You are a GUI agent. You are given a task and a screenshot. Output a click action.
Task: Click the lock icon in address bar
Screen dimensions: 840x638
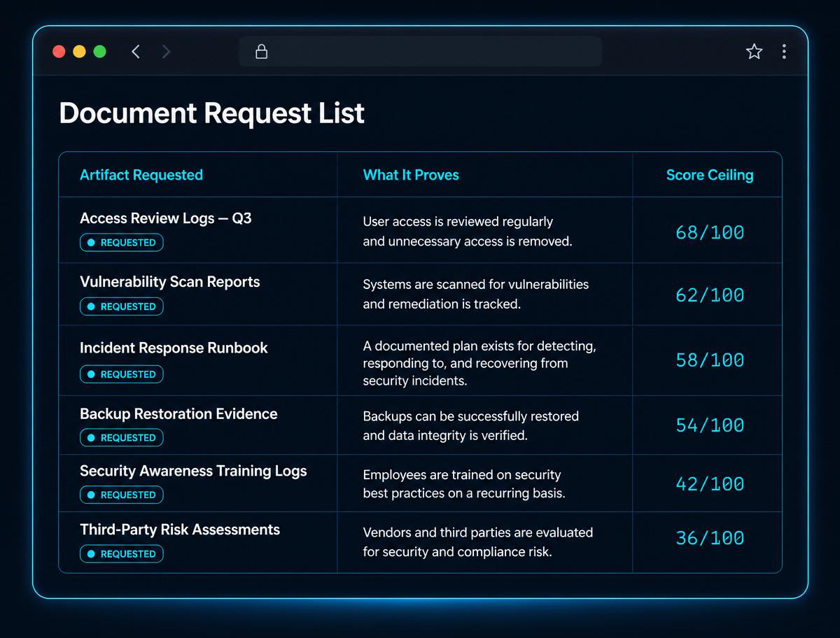[261, 51]
